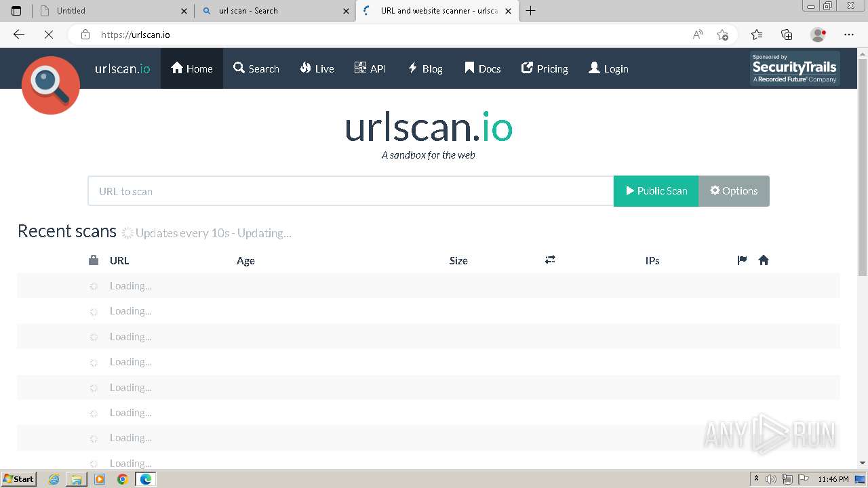Close the urlscan.io tab
The image size is (868, 488).
pos(508,11)
